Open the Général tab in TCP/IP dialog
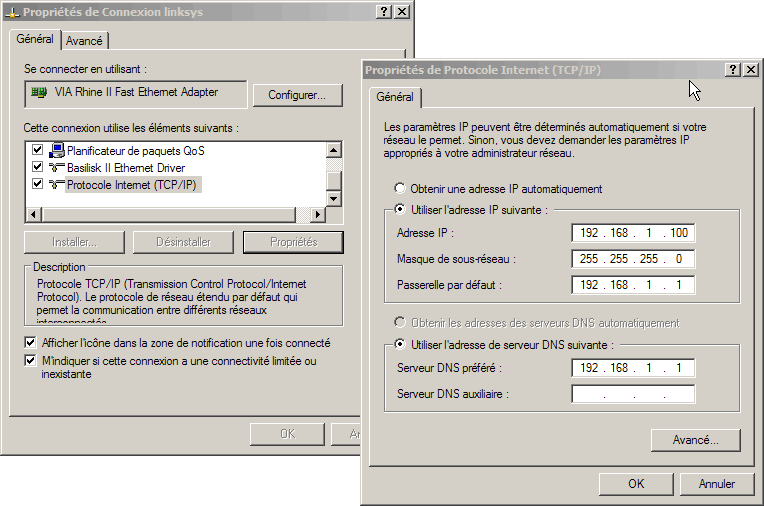Screen dimensions: 764x506 point(395,97)
